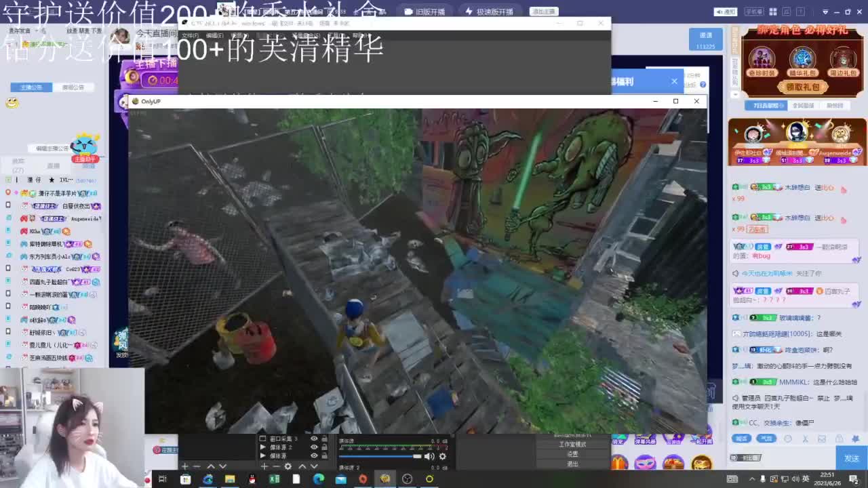Screen dimensions: 868x488
Task: Click OBS 退出 button
Action: [x=572, y=464]
